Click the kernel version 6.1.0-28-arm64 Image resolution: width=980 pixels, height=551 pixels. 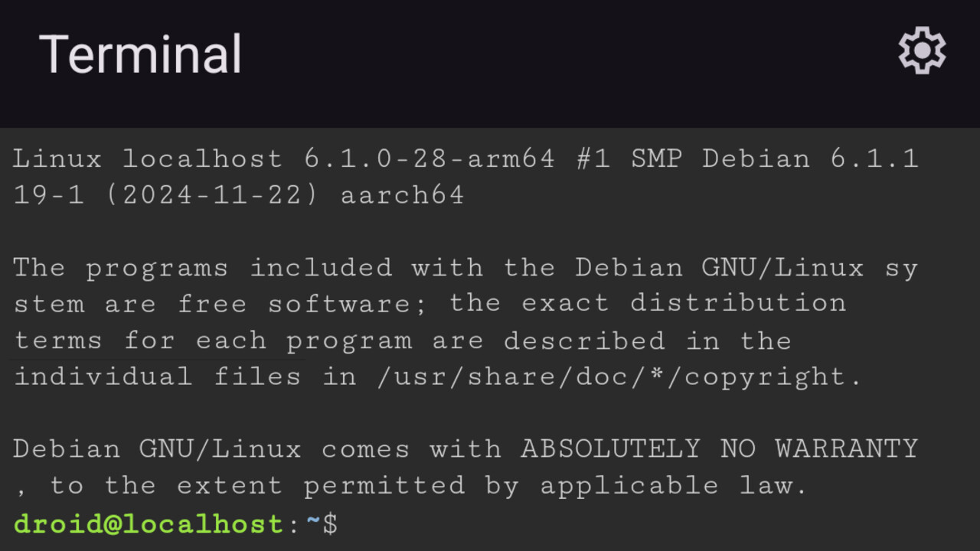(x=430, y=159)
